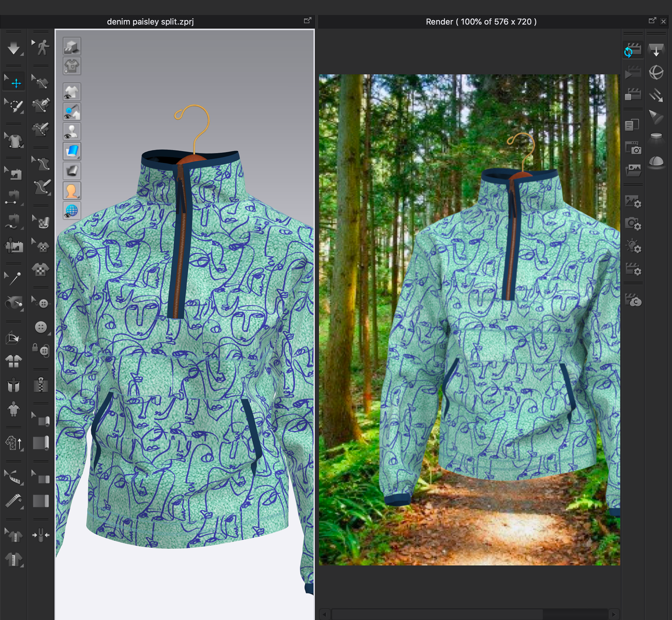672x620 pixels.
Task: Expand the paintbrush selection tool options
Action: click(22, 112)
